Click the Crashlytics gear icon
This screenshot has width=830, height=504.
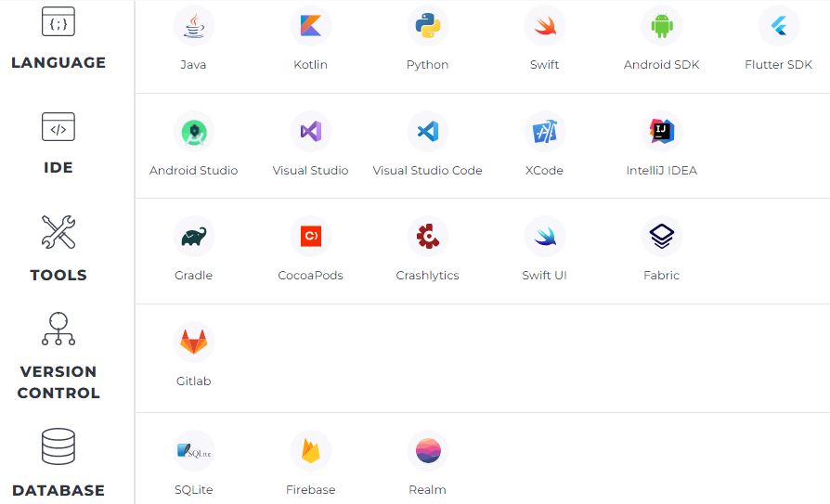428,236
